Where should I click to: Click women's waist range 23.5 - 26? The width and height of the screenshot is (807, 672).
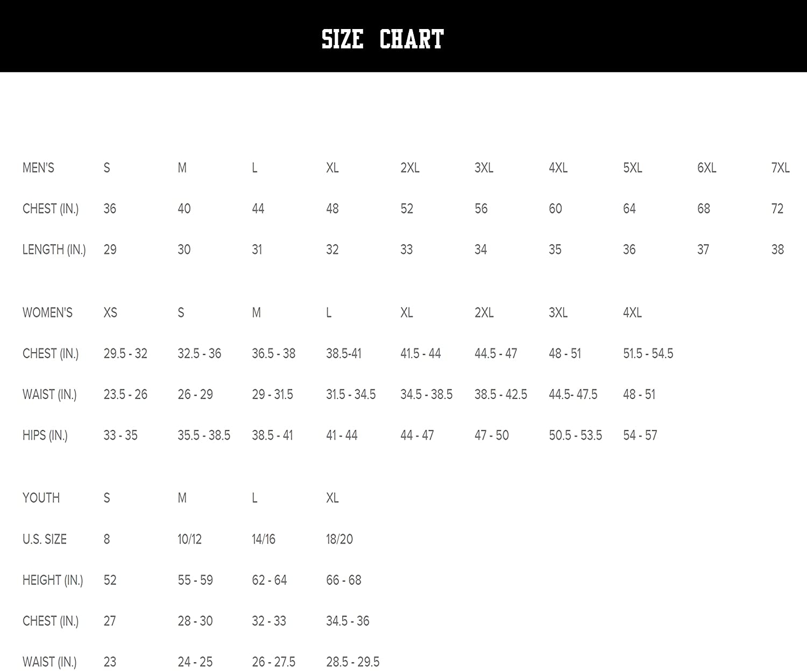(x=125, y=394)
